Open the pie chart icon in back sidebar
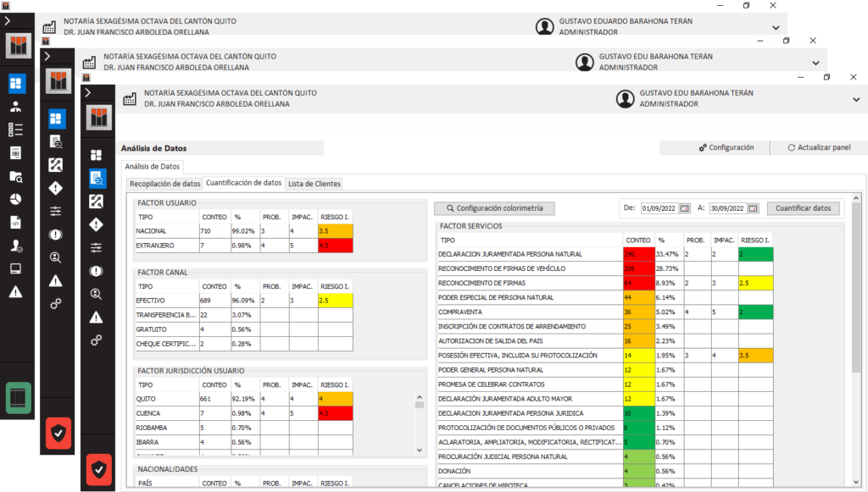The height and width of the screenshot is (492, 868). click(15, 199)
